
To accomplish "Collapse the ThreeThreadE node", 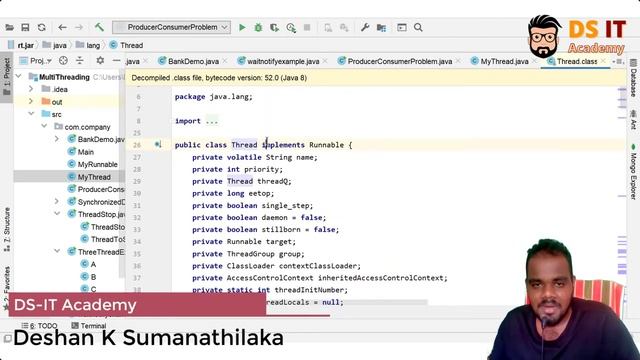I will coord(57,252).
